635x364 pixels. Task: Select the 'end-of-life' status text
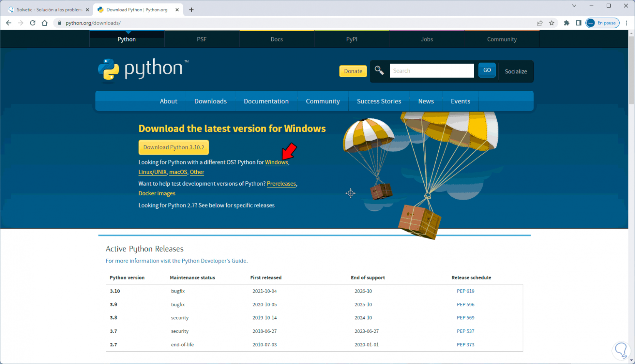tap(182, 344)
